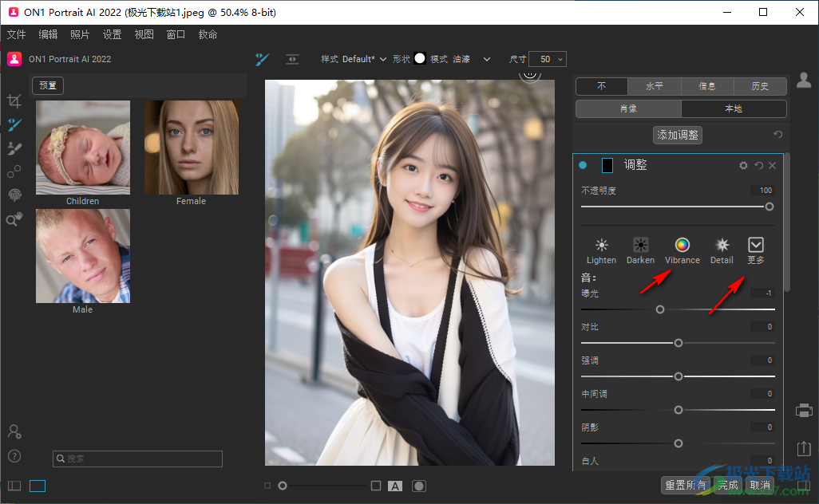Open the 窗口 menu
Image resolution: width=819 pixels, height=504 pixels.
tap(176, 34)
